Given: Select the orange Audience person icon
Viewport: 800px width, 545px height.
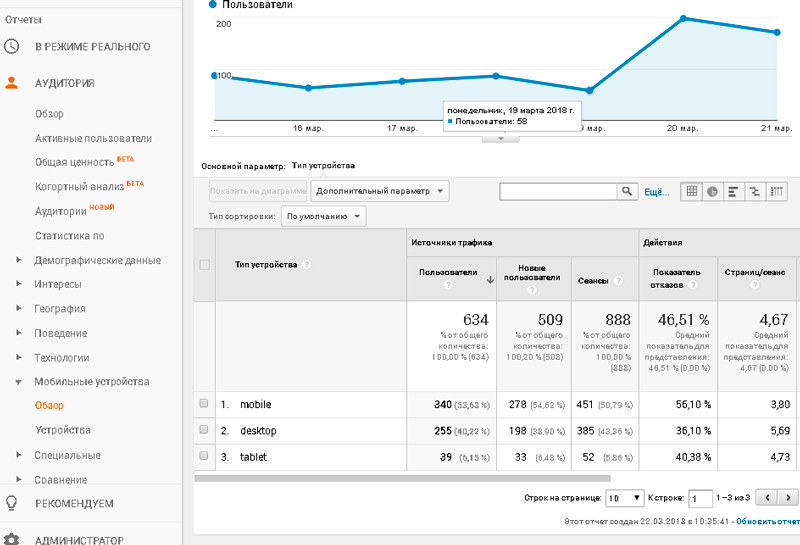Looking at the screenshot, I should pyautogui.click(x=11, y=83).
